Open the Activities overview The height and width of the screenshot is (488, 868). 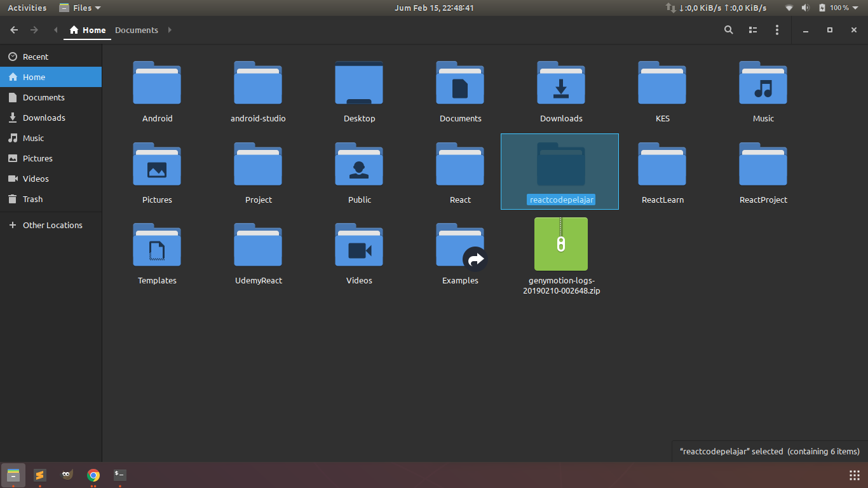click(27, 8)
